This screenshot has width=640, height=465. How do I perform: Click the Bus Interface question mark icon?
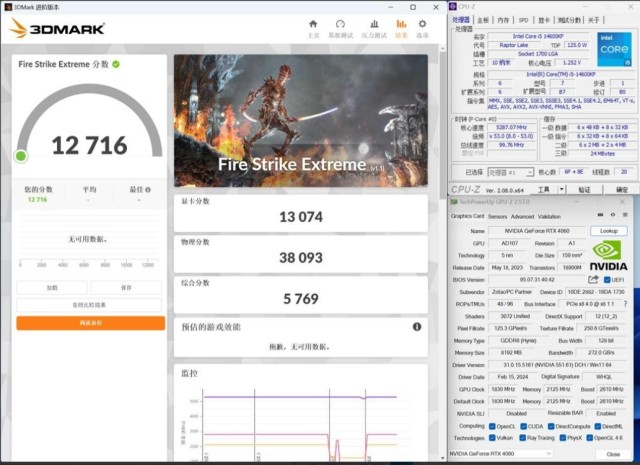pos(625,304)
